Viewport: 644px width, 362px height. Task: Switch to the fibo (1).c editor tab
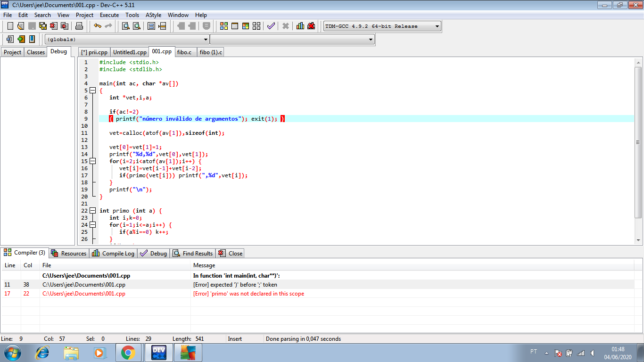click(211, 52)
